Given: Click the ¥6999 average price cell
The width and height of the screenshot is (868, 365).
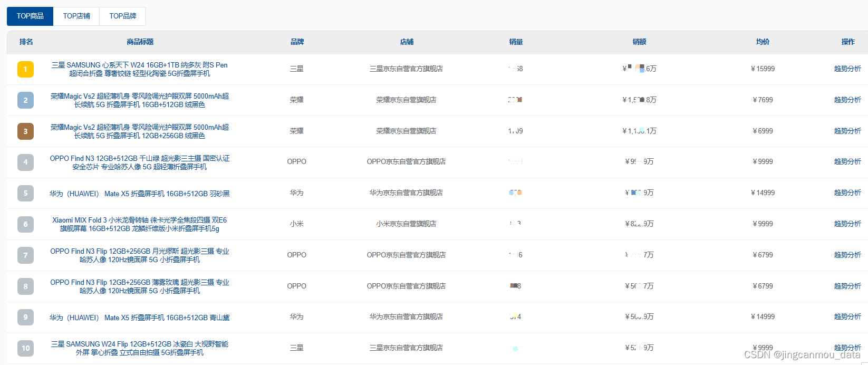Looking at the screenshot, I should pos(763,131).
